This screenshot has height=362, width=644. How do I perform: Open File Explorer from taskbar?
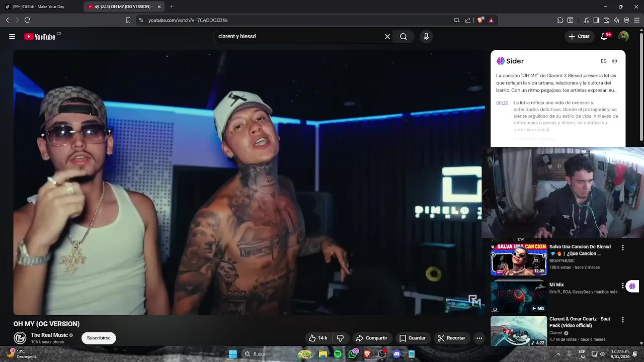pos(323,354)
